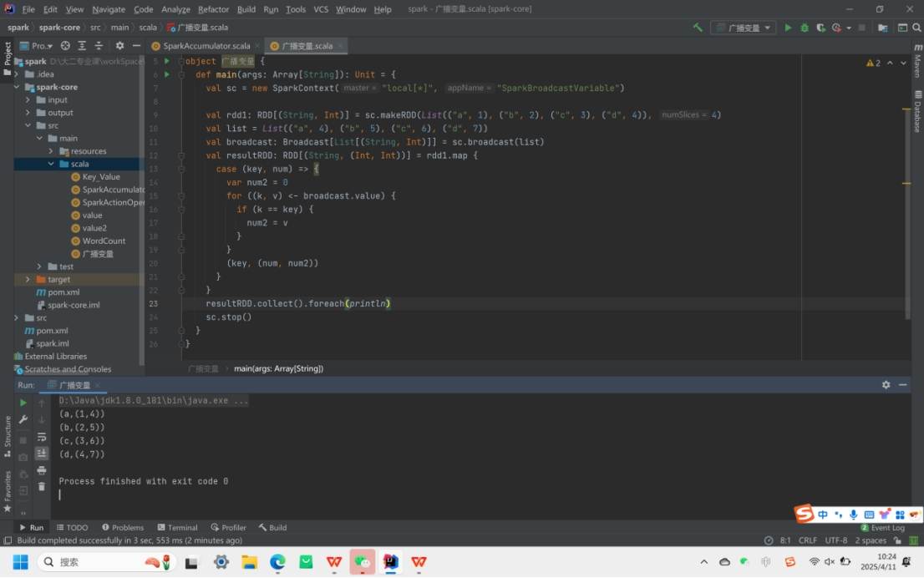Start debugging with the bug icon
The width and height of the screenshot is (924, 578).
click(805, 28)
